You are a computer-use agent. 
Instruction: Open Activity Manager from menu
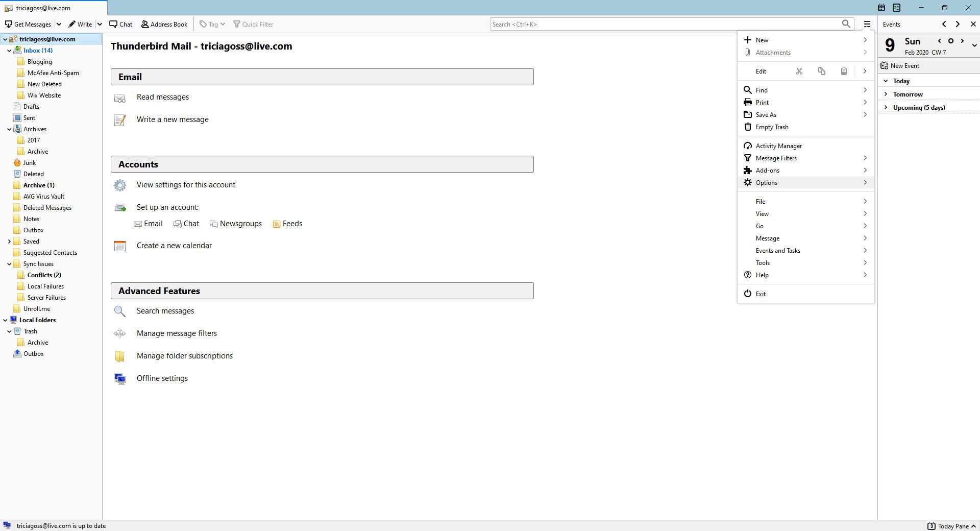806,146
